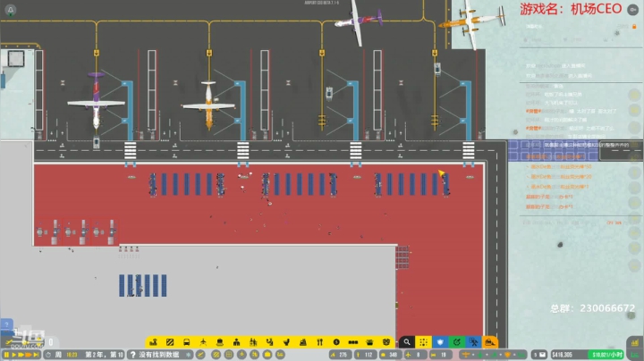
Task: Set game to the orange triple speed
Action: pyautogui.click(x=29, y=355)
